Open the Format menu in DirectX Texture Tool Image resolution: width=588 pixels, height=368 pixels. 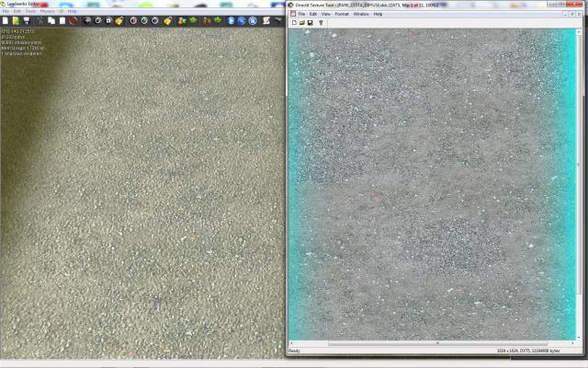click(342, 14)
